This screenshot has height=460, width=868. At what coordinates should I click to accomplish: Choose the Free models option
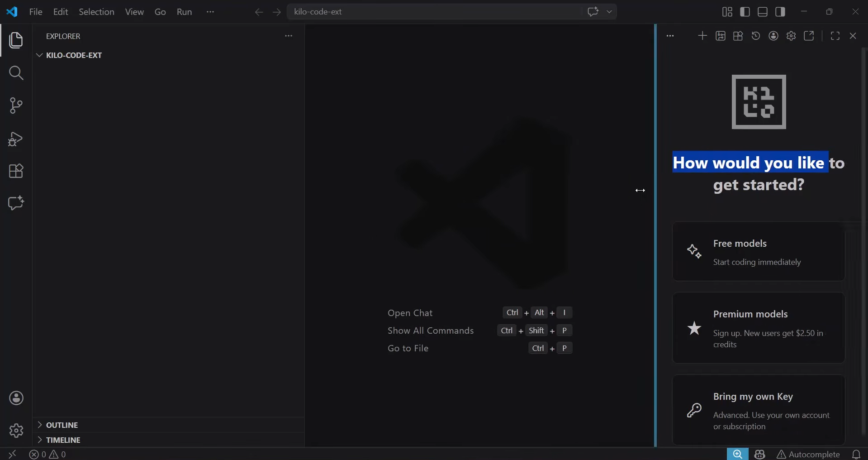click(x=759, y=251)
